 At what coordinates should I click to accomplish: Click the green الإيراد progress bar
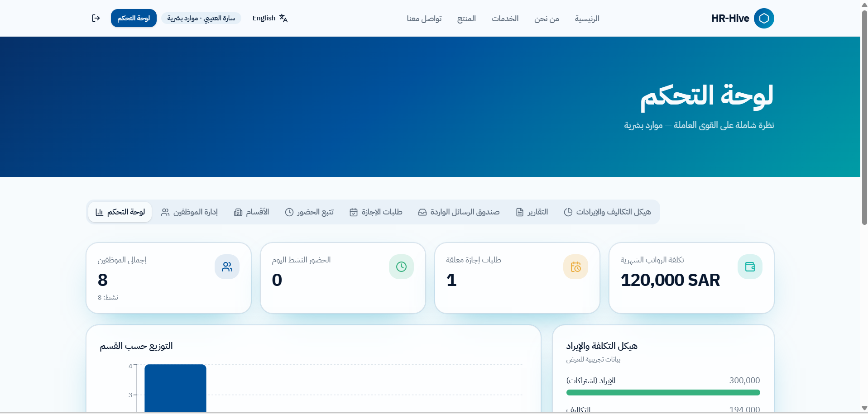coord(663,393)
